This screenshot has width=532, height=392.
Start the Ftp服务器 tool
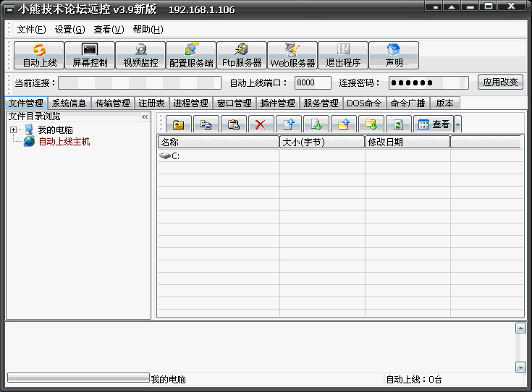(x=242, y=55)
